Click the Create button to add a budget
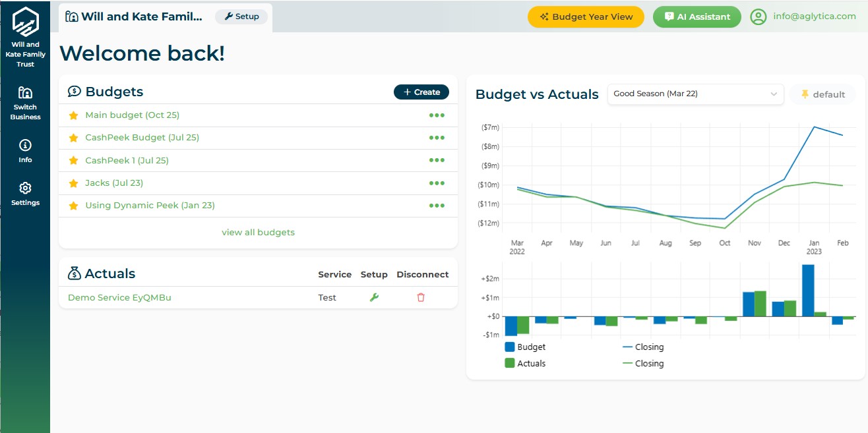 pyautogui.click(x=421, y=92)
